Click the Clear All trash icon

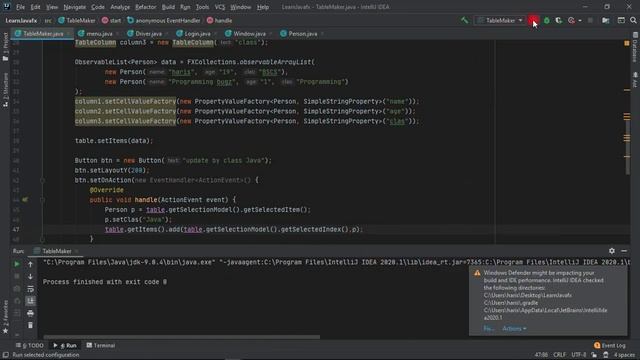[30, 325]
